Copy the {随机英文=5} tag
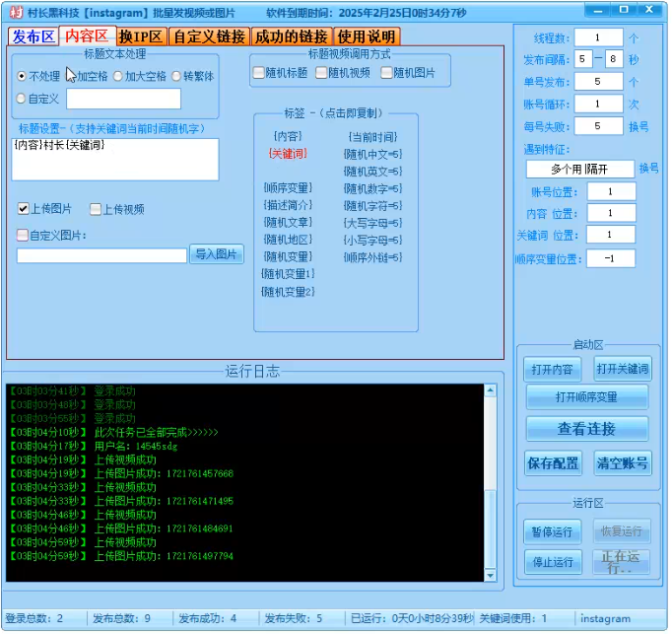The image size is (672, 634). [372, 172]
